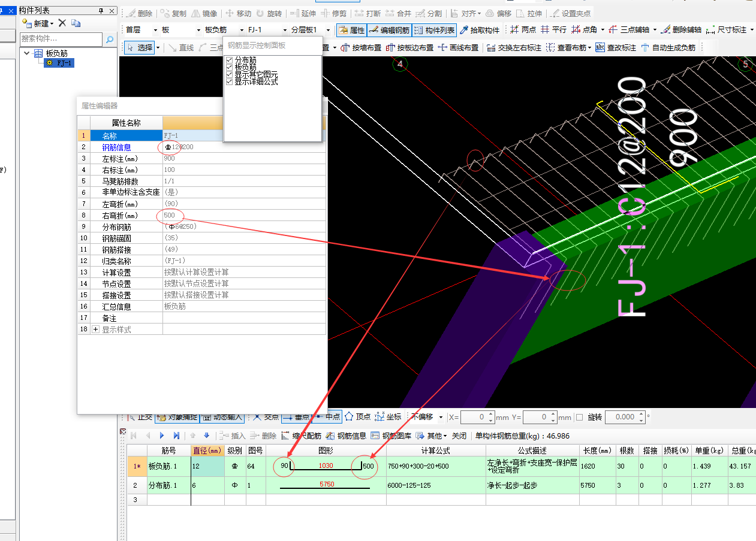Click the search magnifier icon for 搜索构件
Viewport: 756px width, 541px height.
click(x=110, y=40)
